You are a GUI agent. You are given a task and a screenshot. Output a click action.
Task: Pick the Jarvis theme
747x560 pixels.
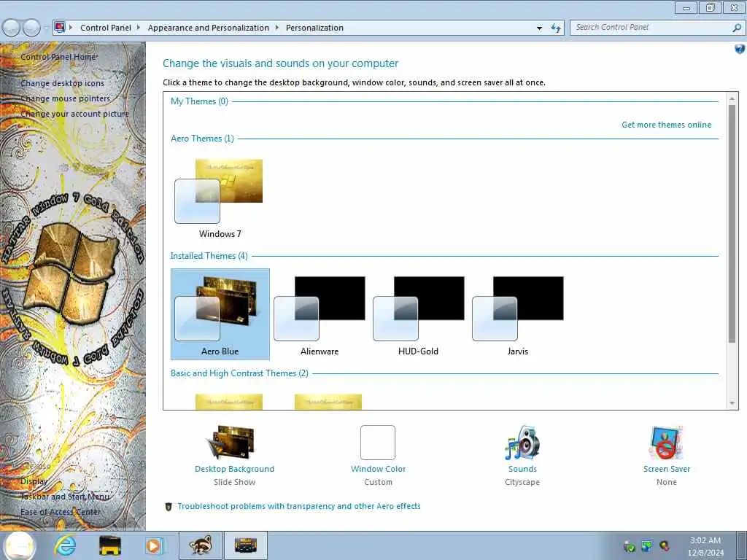tap(517, 314)
